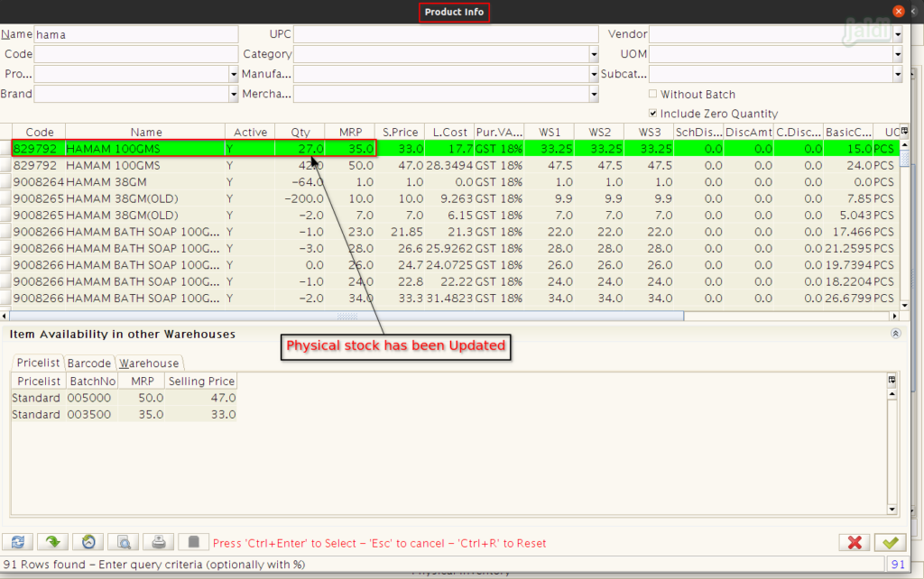This screenshot has width=924, height=579.
Task: Open the Warehouse tab
Action: 149,363
